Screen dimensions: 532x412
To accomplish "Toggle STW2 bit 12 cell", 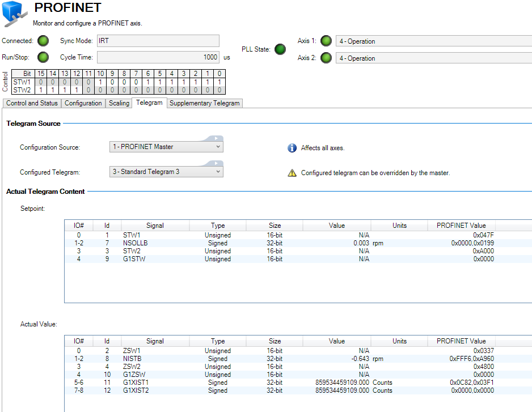I will tap(77, 90).
